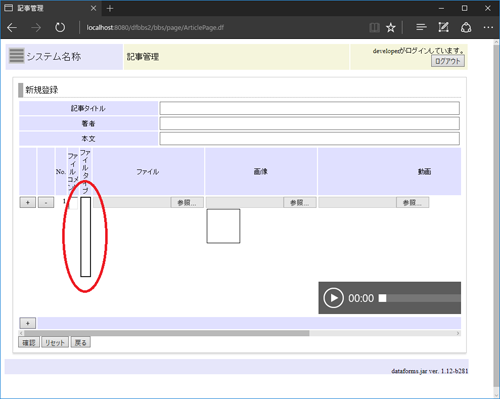Image resolution: width=500 pixels, height=399 pixels.
Task: Click the 記事タイトル input field
Action: tap(309, 108)
